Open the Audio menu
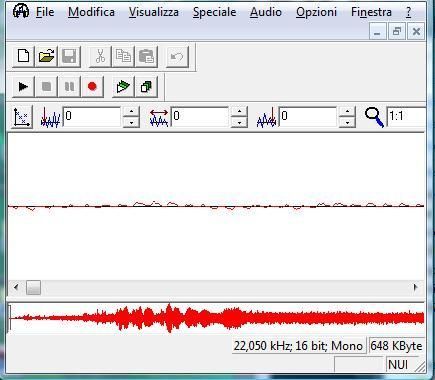This screenshot has height=380, width=435. (266, 12)
